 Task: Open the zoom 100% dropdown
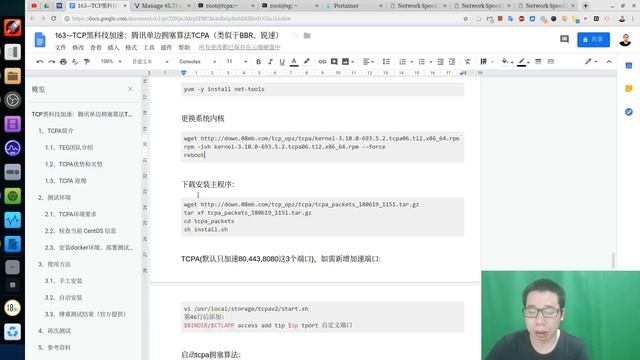tap(111, 62)
